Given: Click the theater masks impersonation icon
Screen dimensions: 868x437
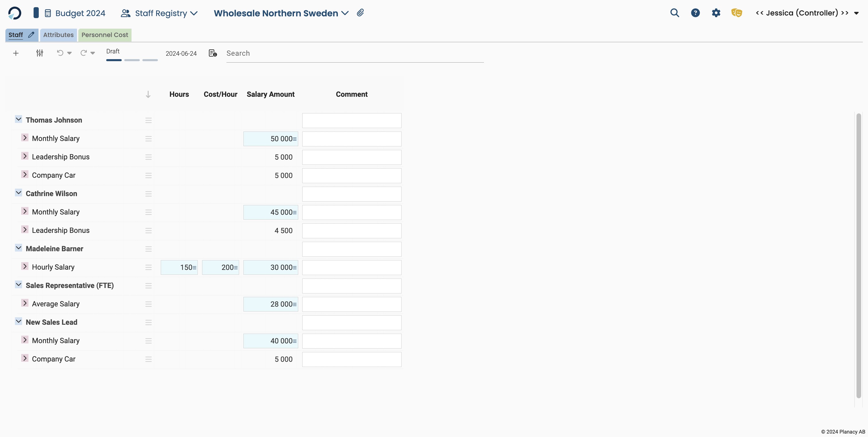Looking at the screenshot, I should pos(737,13).
